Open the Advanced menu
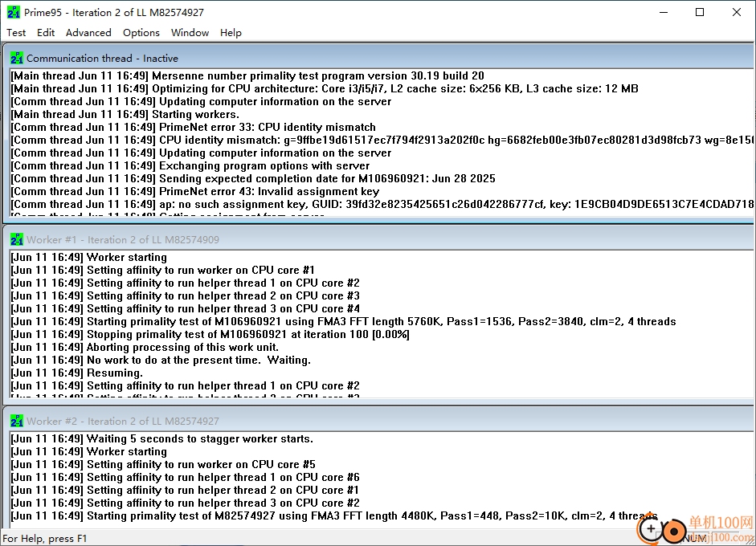Screen dimensions: 756x546 click(88, 33)
